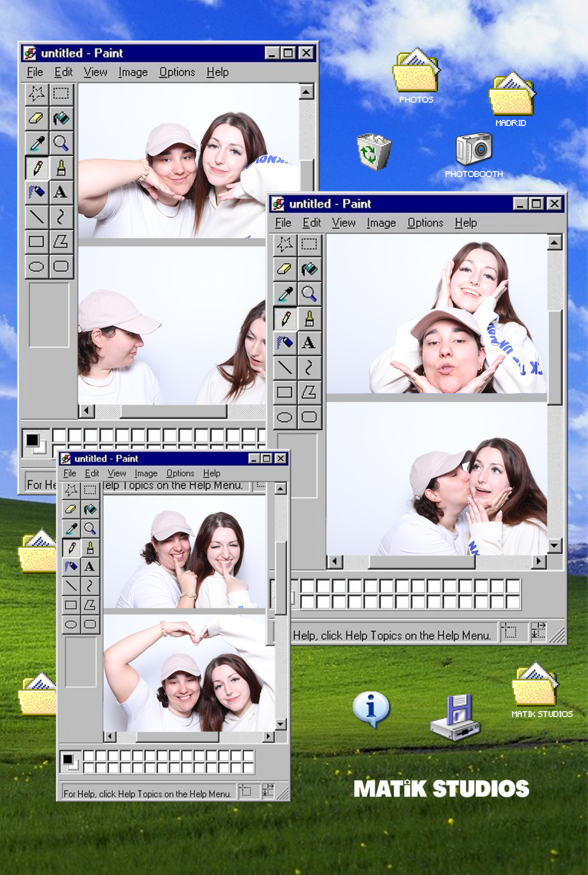Choose the Airbrush tool in right Paint window
Image resolution: width=588 pixels, height=875 pixels.
pos(285,342)
